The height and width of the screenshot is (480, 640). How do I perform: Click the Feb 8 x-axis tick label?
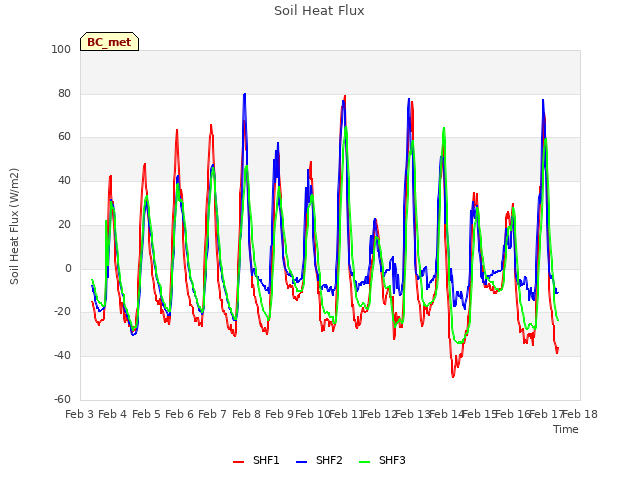click(x=246, y=414)
